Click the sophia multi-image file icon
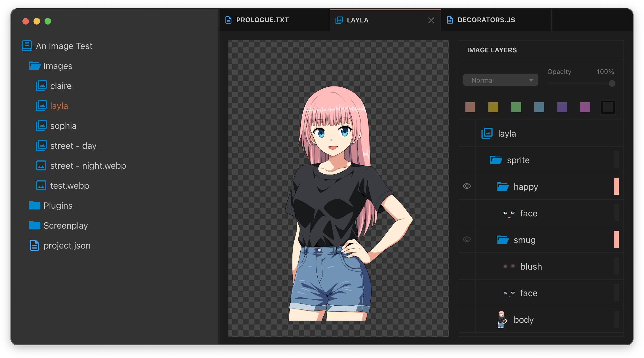Viewport: 644px width, 358px height. (41, 126)
